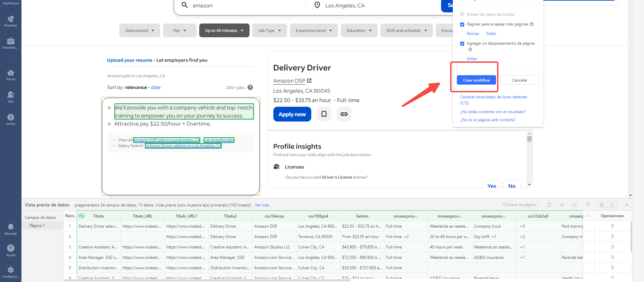Image resolution: width=644 pixels, height=282 pixels.
Task: Expand the Date posted filter dropdown
Action: (140, 31)
